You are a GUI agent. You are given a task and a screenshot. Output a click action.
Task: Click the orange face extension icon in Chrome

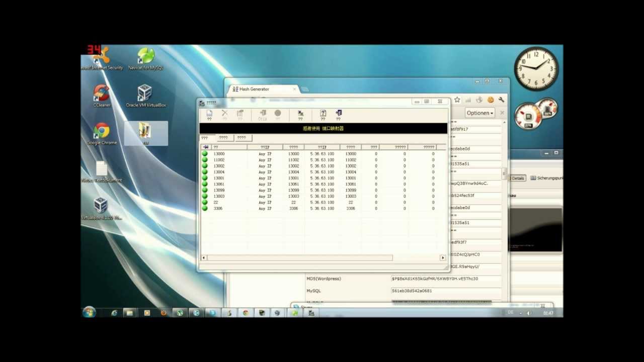(491, 100)
